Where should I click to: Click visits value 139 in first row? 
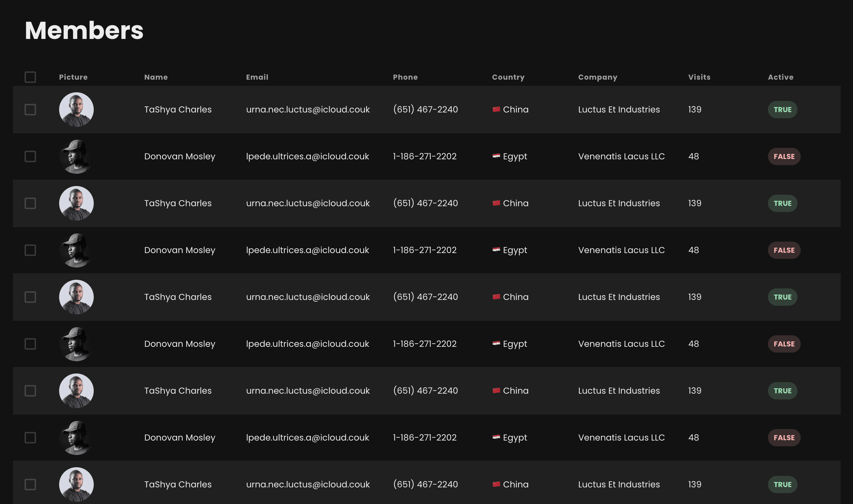[695, 110]
